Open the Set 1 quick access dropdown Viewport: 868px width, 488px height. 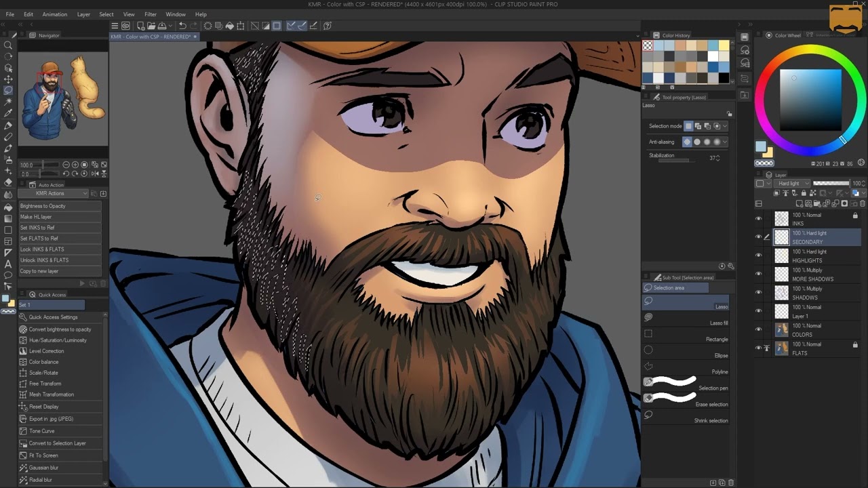(51, 305)
